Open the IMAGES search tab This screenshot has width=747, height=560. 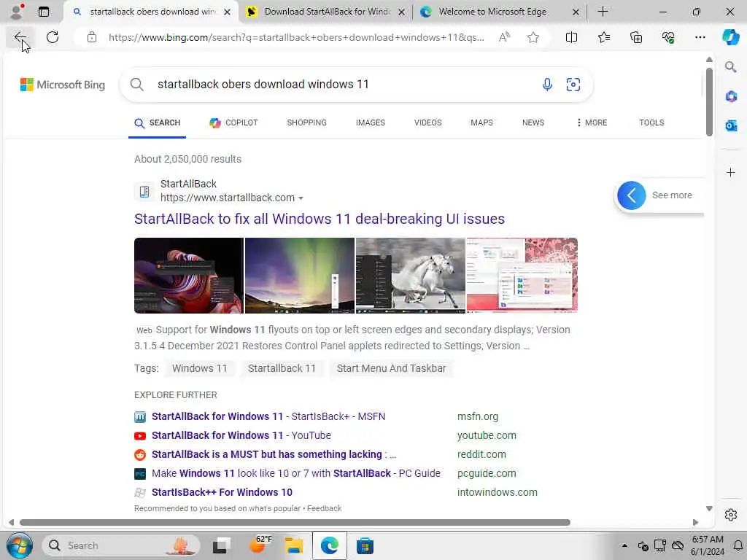point(370,122)
